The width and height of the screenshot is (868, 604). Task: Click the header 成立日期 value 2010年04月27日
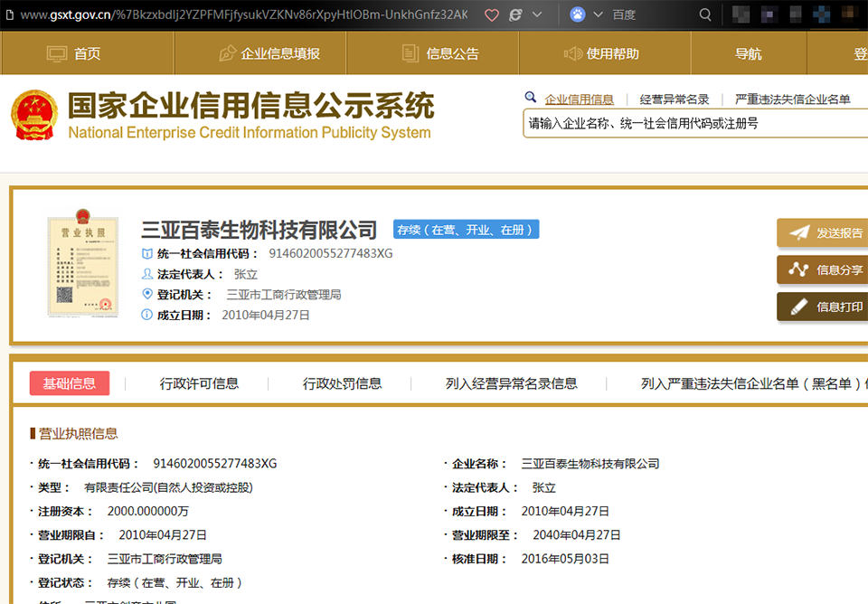[x=266, y=315]
